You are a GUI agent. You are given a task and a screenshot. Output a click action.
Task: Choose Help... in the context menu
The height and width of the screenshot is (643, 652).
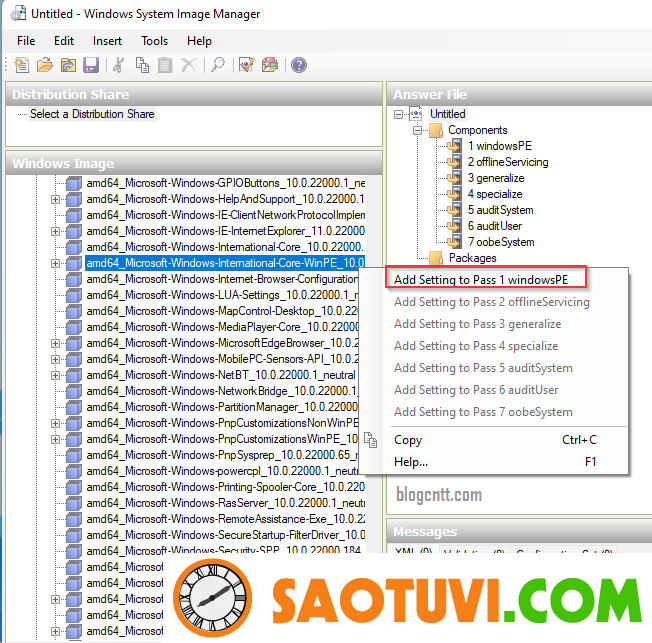point(495,462)
